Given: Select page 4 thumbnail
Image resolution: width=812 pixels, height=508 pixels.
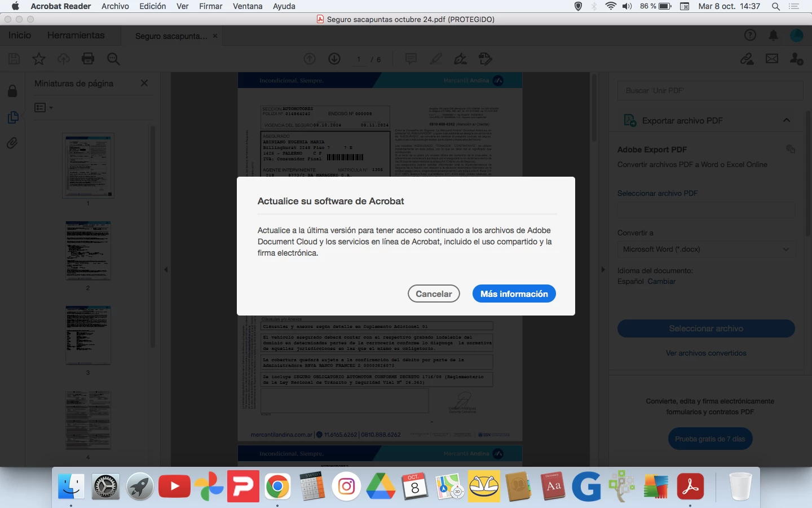Looking at the screenshot, I should pyautogui.click(x=88, y=420).
